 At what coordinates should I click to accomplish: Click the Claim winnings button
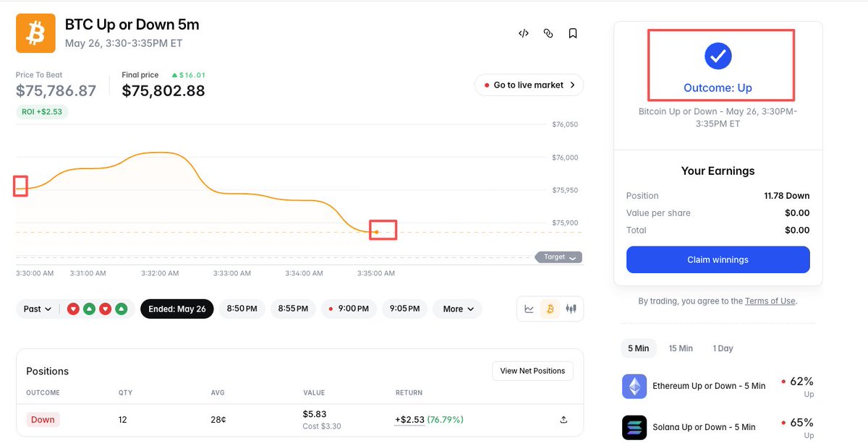[x=718, y=259]
